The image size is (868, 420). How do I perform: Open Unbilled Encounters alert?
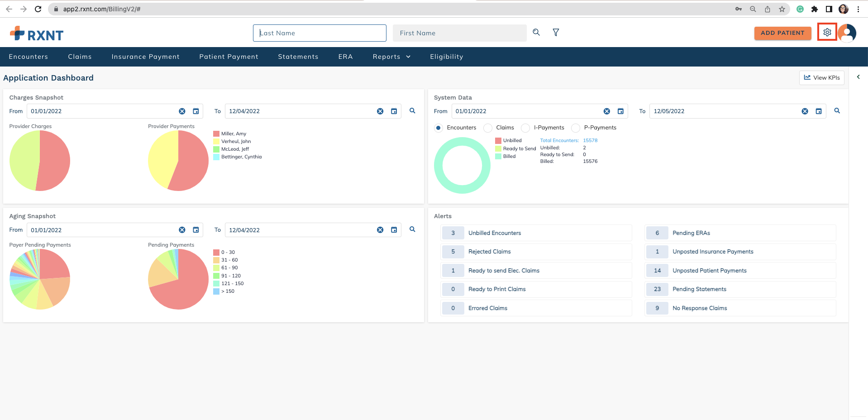tap(536, 233)
